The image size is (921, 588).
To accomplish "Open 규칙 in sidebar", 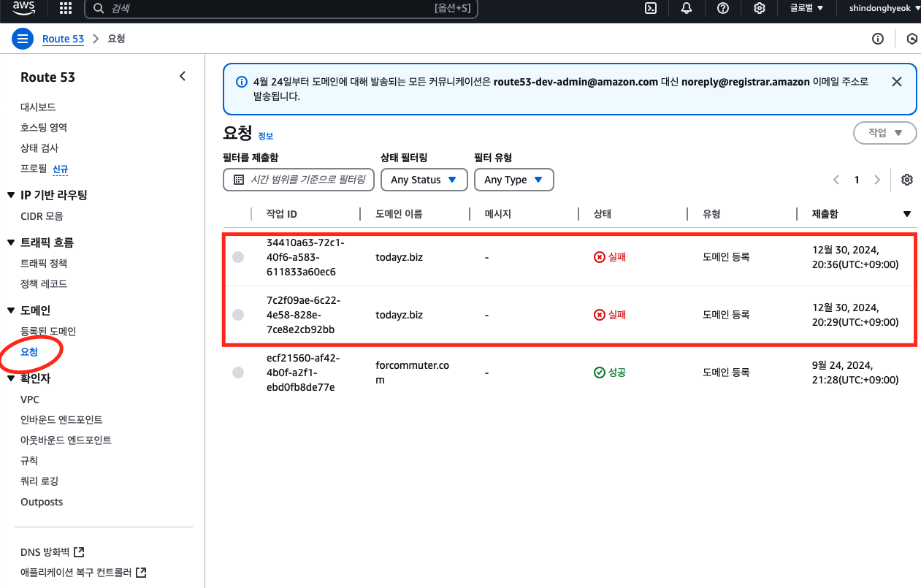I will click(x=29, y=461).
